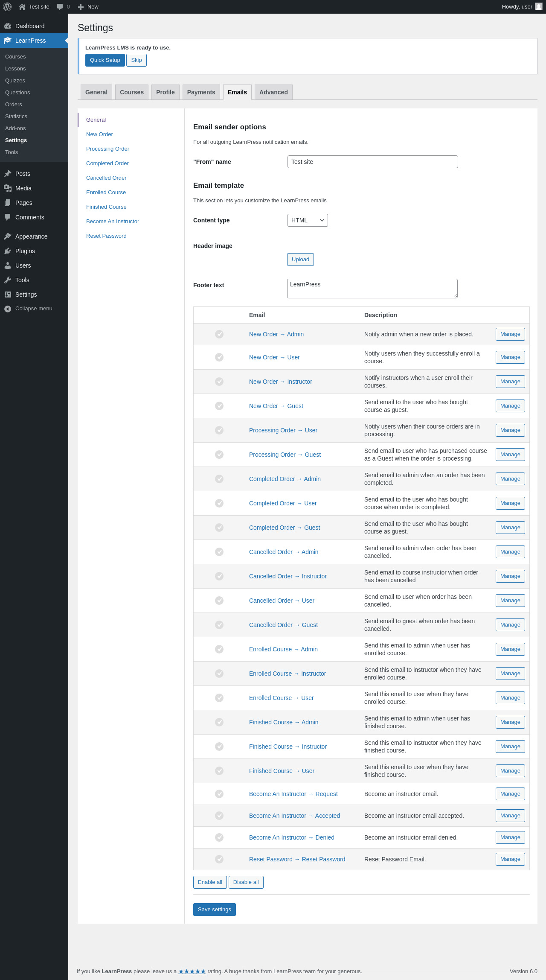Viewport: 546px width, 980px height.
Task: Open the New content menu in admin bar
Action: click(88, 7)
